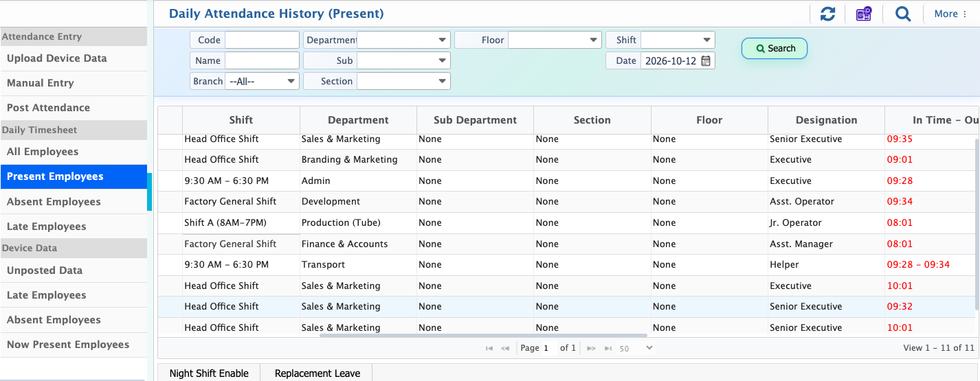Viewport: 980px width, 381px height.
Task: Sort by Floor column header
Action: point(709,120)
